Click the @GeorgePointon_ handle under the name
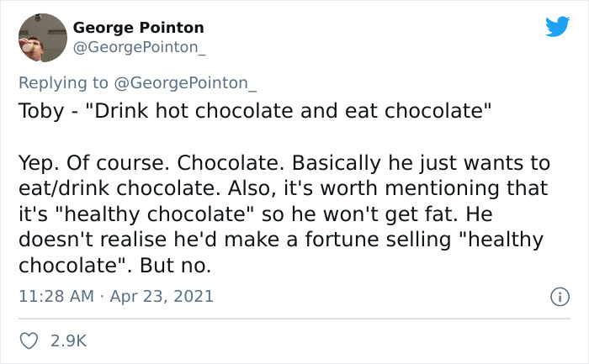Screen dimensions: 589x364 (x=139, y=48)
